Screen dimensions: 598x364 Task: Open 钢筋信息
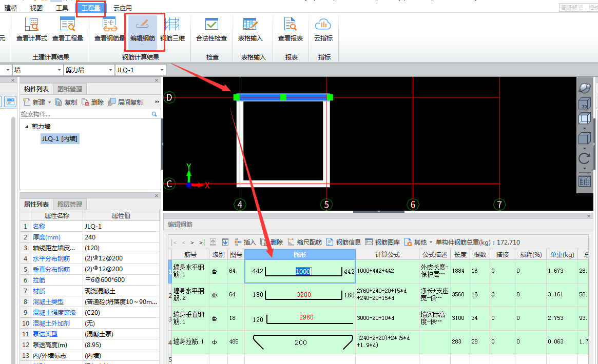343,242
